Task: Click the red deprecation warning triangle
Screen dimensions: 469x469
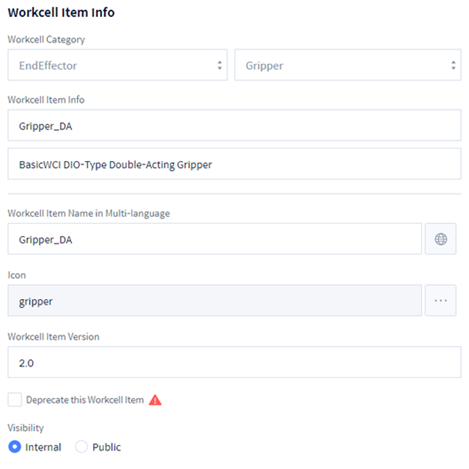Action: [155, 400]
